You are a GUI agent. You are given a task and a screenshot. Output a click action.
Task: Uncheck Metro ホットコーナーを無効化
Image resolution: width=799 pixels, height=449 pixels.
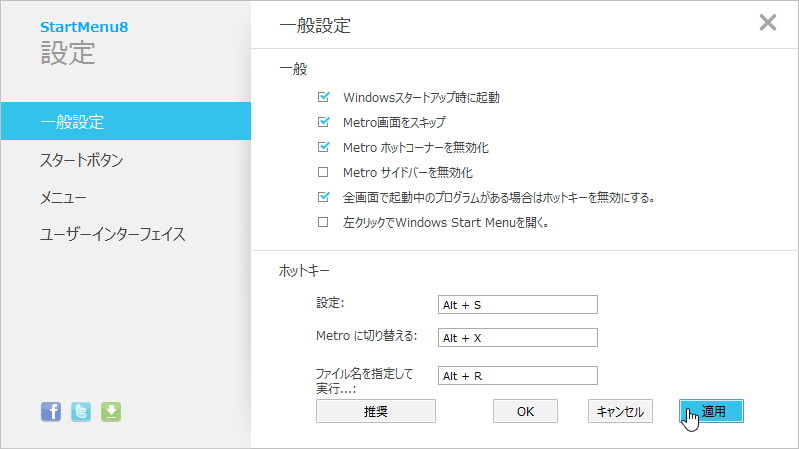pos(323,147)
